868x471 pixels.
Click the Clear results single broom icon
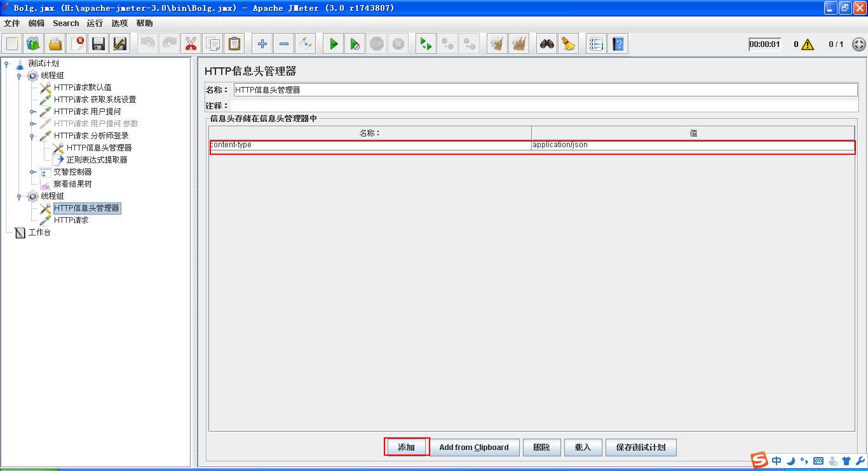tap(498, 44)
